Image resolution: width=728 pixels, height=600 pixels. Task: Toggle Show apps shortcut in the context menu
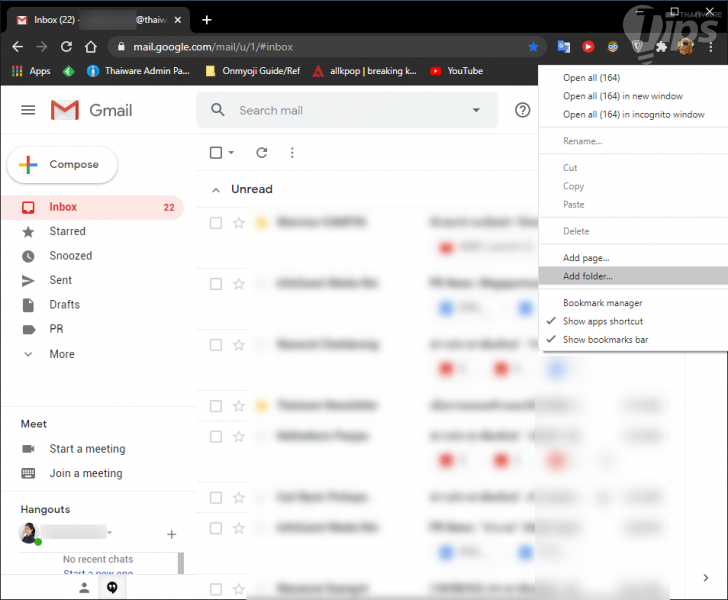pyautogui.click(x=633, y=321)
